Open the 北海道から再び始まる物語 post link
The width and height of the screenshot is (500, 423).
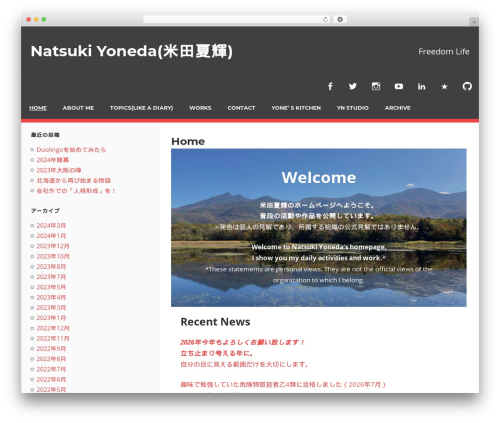pos(73,181)
